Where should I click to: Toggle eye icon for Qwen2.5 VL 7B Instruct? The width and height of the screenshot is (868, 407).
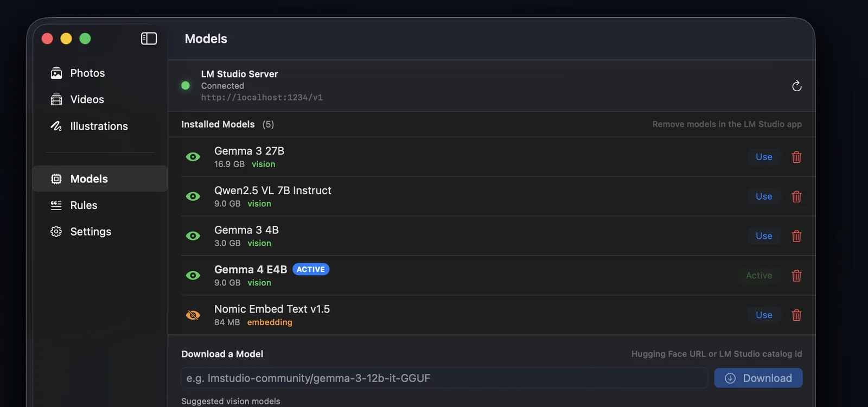coord(193,196)
